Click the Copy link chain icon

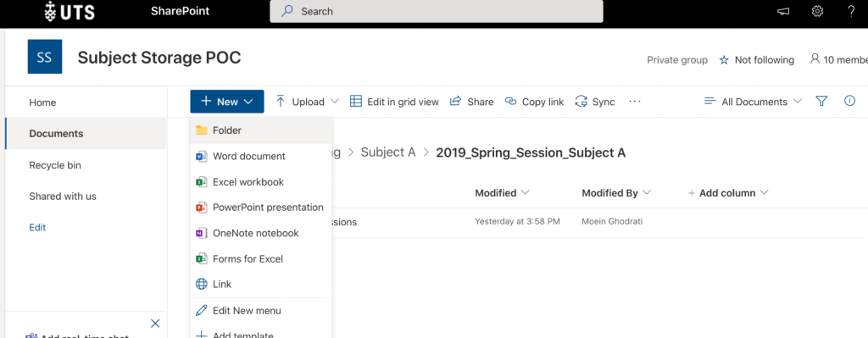[510, 102]
